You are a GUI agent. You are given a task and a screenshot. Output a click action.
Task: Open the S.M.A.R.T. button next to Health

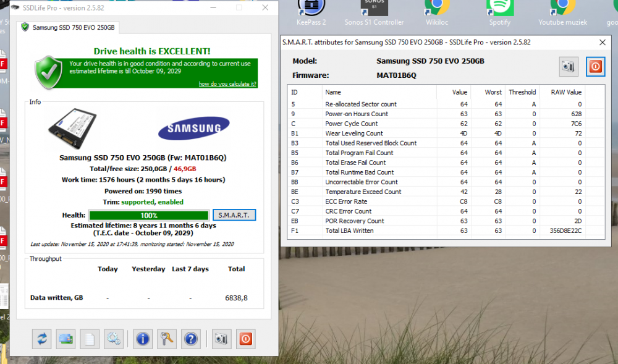click(x=234, y=215)
